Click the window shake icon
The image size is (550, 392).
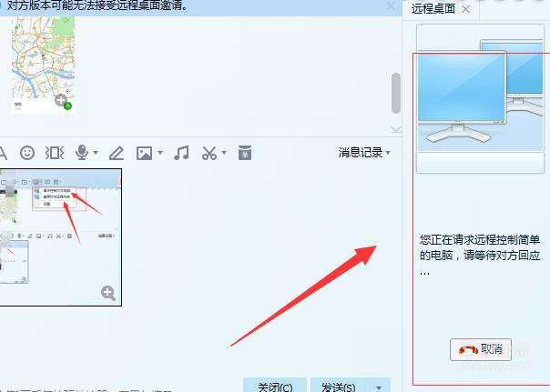(55, 153)
